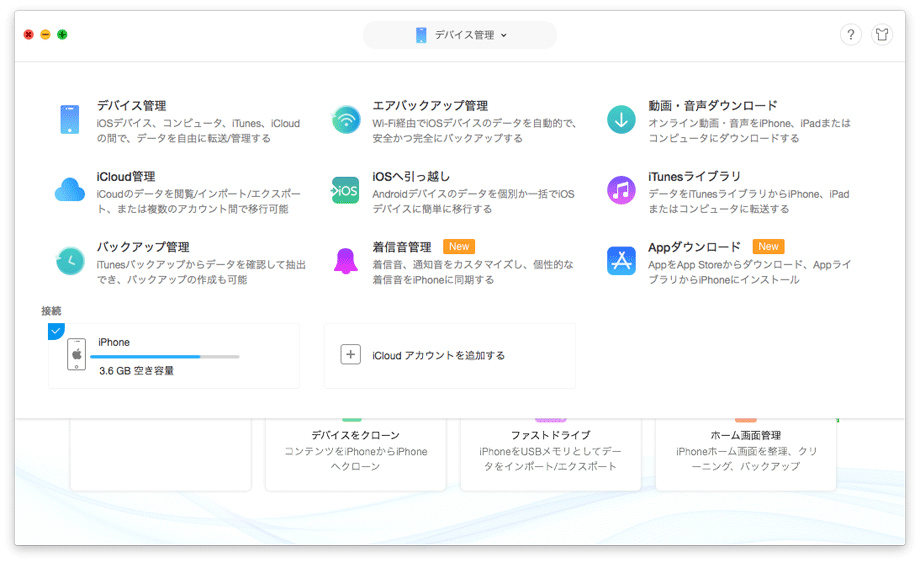Click the iCloud管理 description text

tap(198, 201)
